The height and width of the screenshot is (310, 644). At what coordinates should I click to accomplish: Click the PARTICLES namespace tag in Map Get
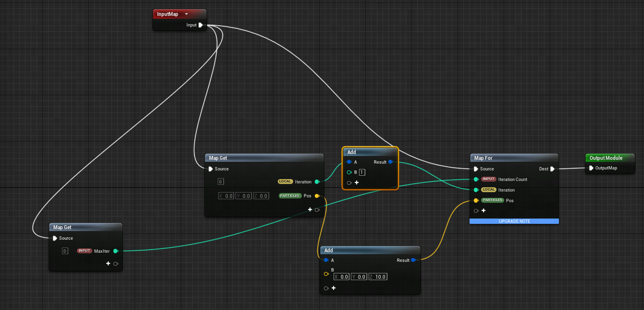pyautogui.click(x=290, y=196)
